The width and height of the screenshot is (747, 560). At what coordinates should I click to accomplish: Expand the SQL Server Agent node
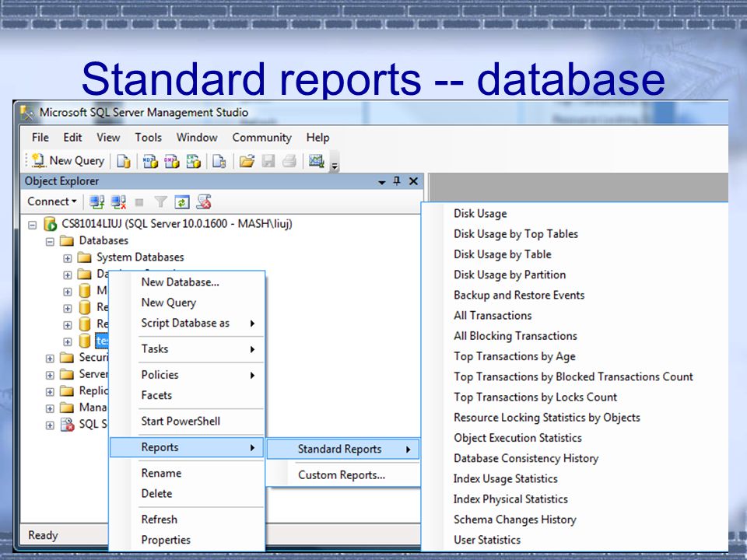pyautogui.click(x=50, y=425)
